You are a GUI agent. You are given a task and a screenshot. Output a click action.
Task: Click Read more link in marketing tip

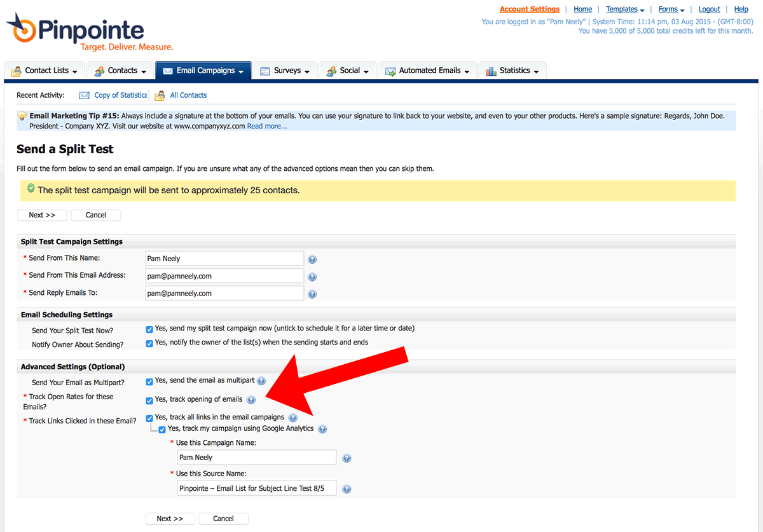[x=267, y=126]
